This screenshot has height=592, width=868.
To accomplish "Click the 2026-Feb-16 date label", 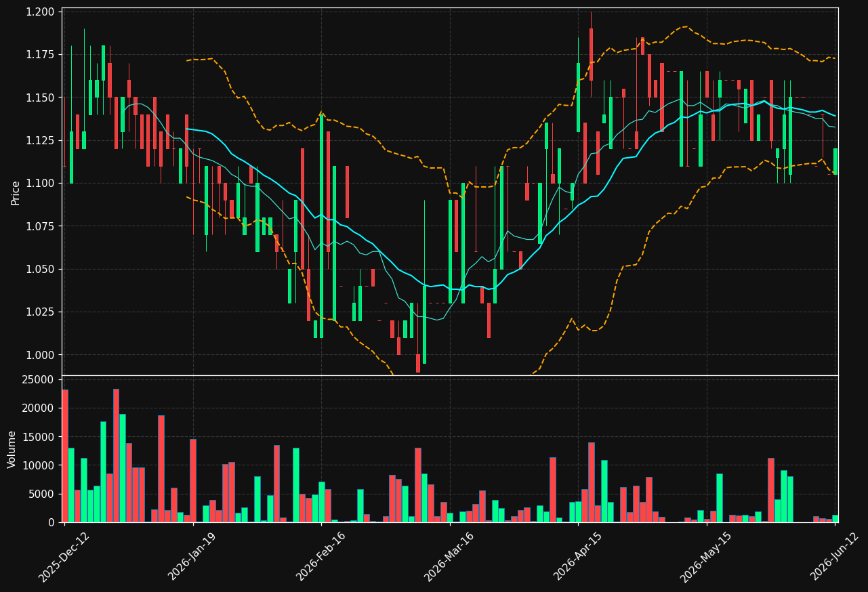I will pos(321,557).
